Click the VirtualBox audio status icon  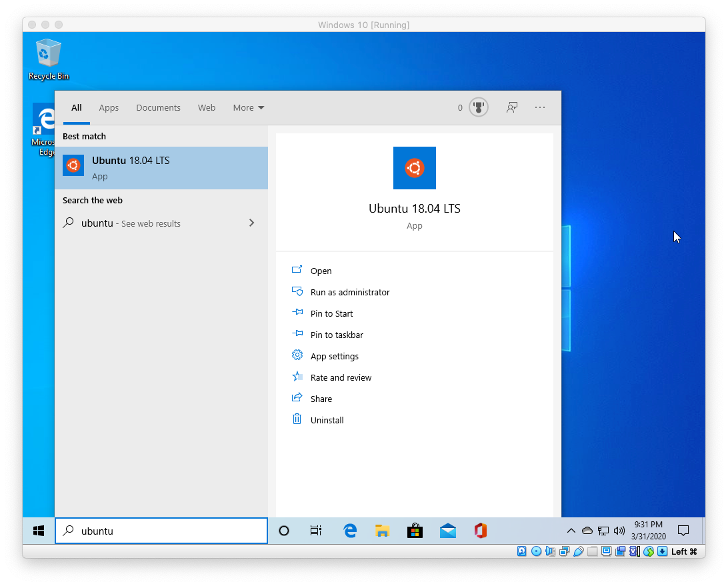550,551
